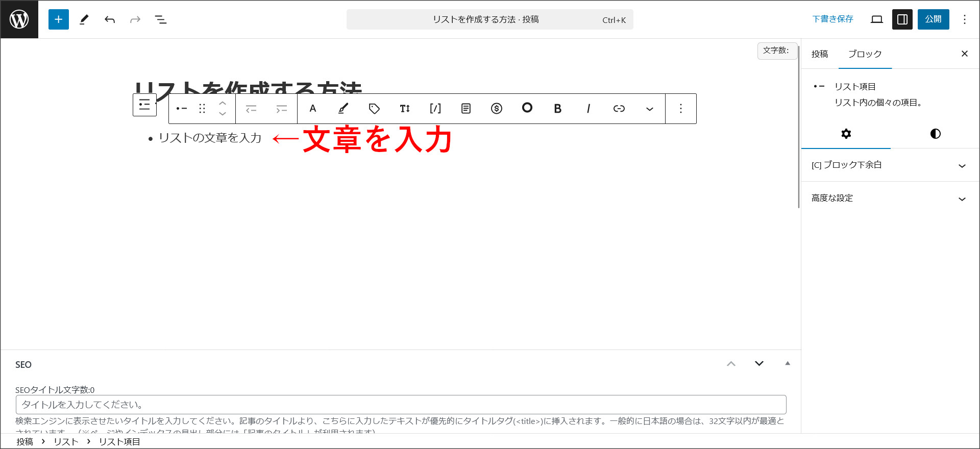Outdent the list item
This screenshot has height=449, width=980.
[251, 109]
